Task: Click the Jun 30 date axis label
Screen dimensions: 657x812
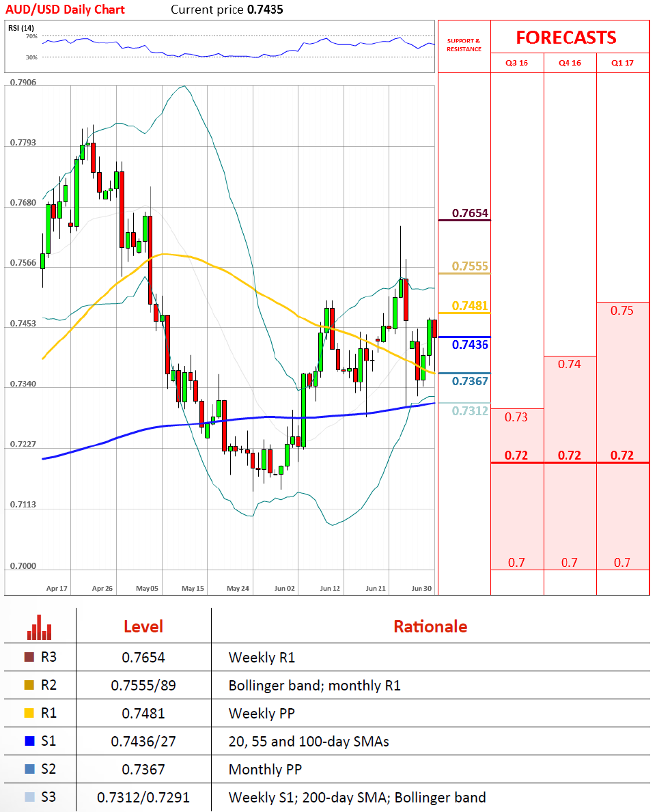Action: tap(421, 588)
